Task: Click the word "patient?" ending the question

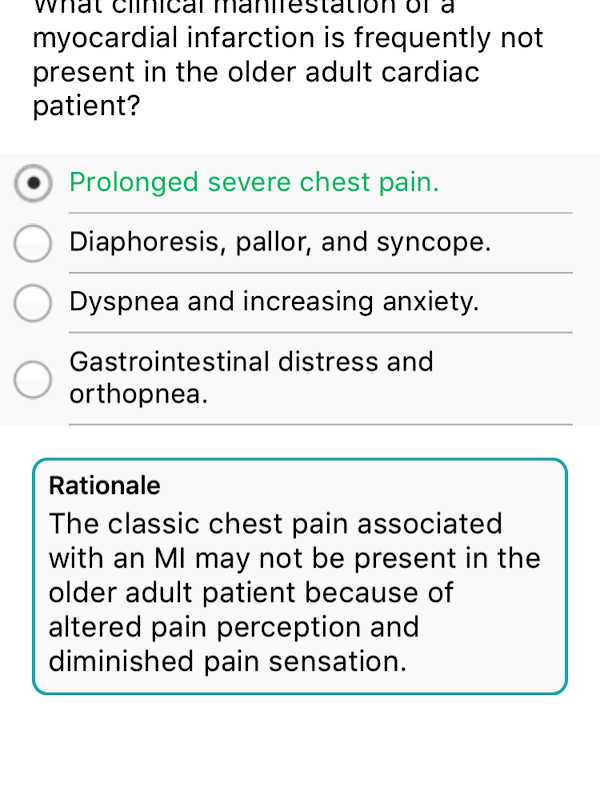Action: tap(86, 107)
